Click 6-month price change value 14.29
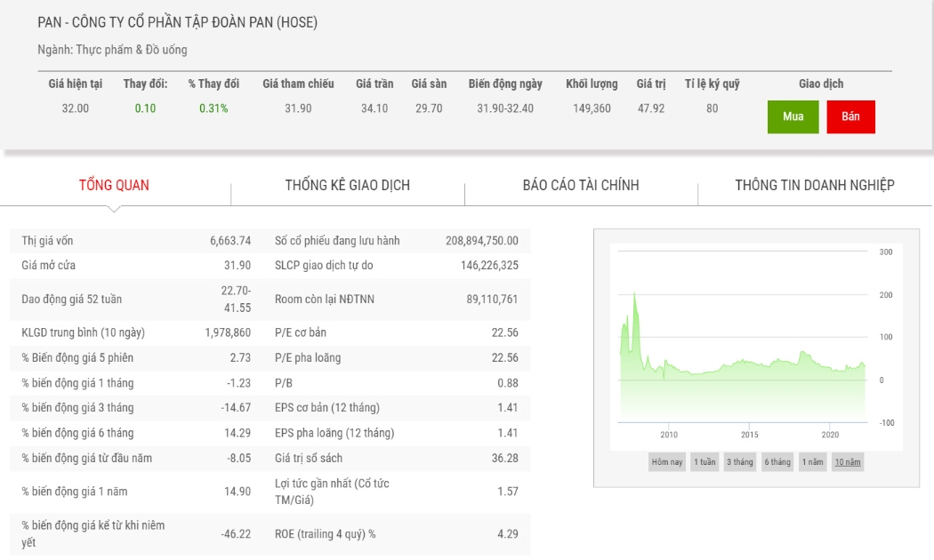The image size is (934, 560). coord(238,433)
